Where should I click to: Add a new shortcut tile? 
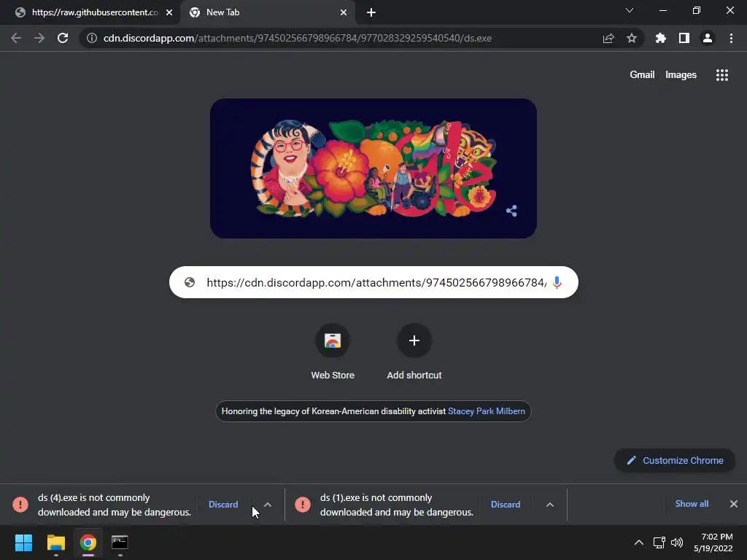click(414, 352)
